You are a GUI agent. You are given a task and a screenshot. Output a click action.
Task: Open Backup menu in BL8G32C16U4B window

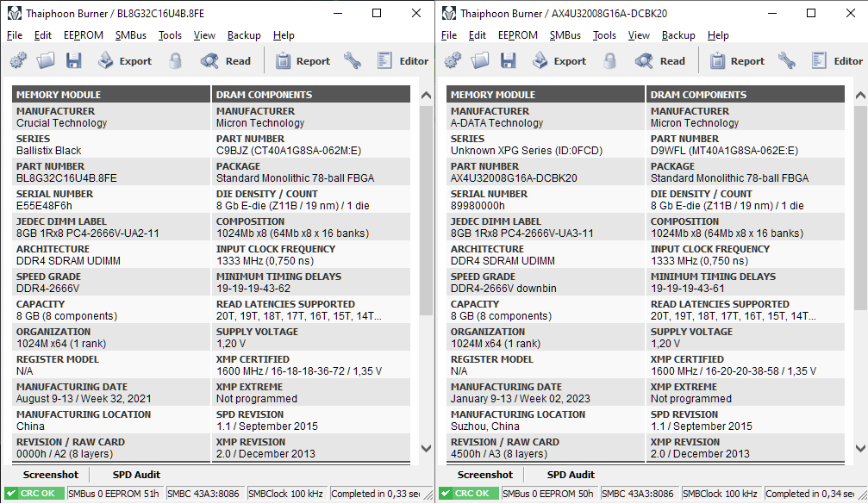[x=244, y=35]
